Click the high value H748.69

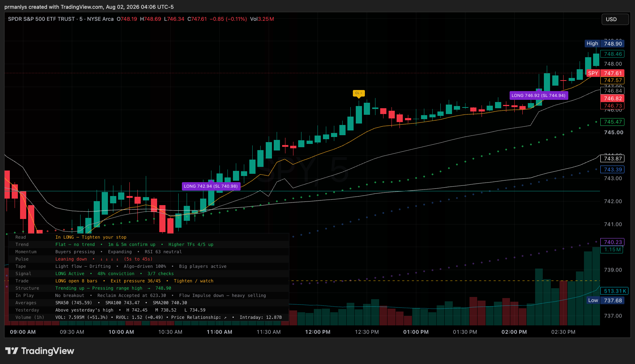tap(151, 19)
